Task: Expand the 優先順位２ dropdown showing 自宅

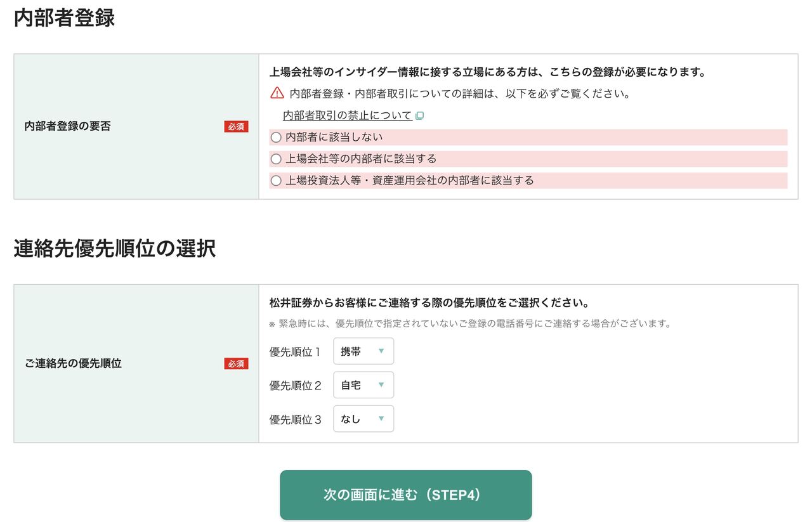Action: point(363,385)
